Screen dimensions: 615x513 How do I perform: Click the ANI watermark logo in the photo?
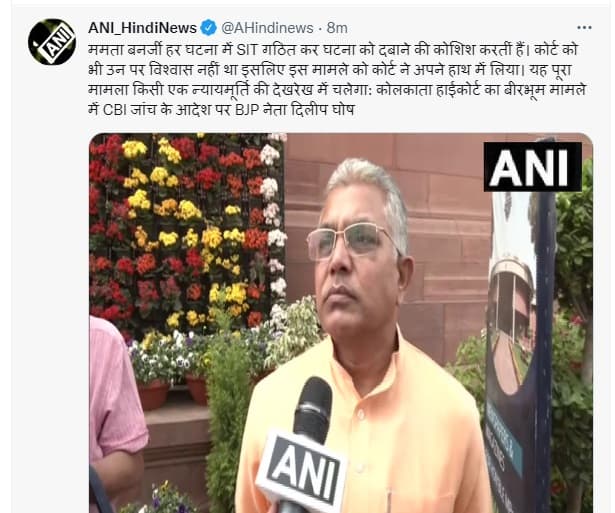point(532,167)
